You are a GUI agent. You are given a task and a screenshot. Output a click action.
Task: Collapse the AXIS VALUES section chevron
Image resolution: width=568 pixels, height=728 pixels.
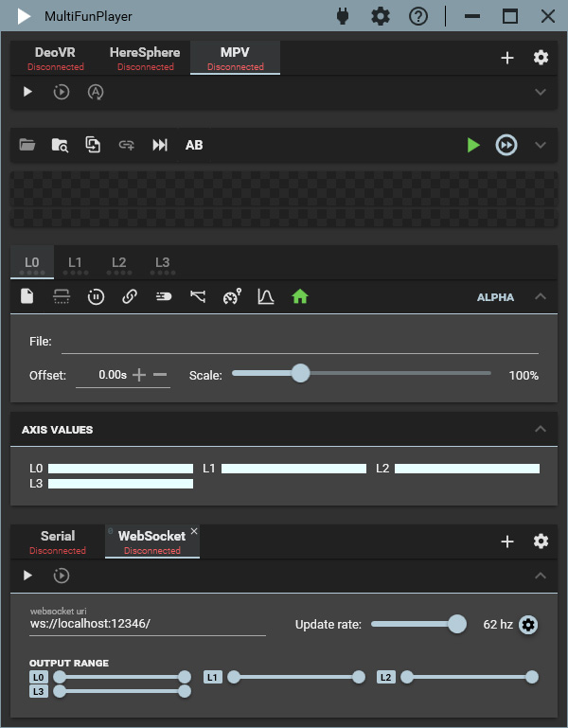(x=541, y=429)
